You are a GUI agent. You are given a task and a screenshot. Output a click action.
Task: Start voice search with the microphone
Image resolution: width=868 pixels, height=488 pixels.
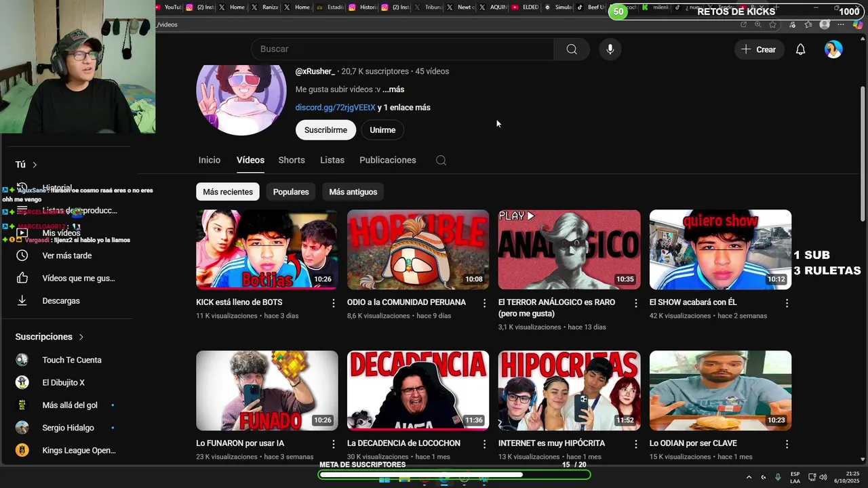tap(610, 49)
